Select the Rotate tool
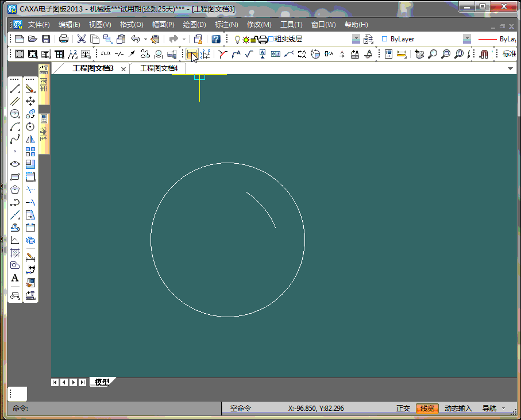This screenshot has height=420, width=521. coord(30,126)
